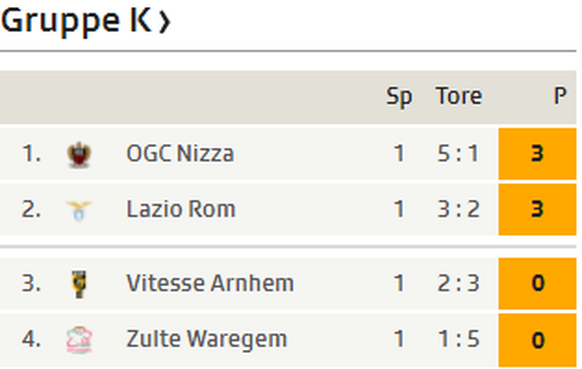Open the OGC Nizza team name
The image size is (582, 369).
(x=180, y=153)
